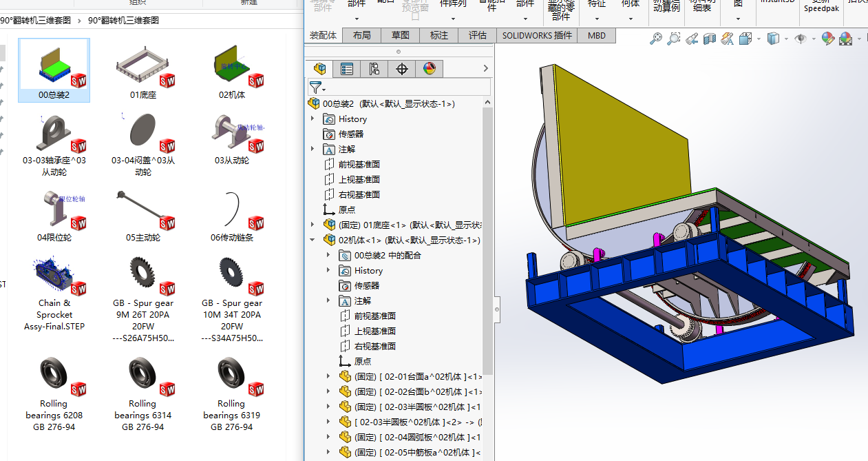
Task: Expand the 01底座<1> component node
Action: click(313, 225)
